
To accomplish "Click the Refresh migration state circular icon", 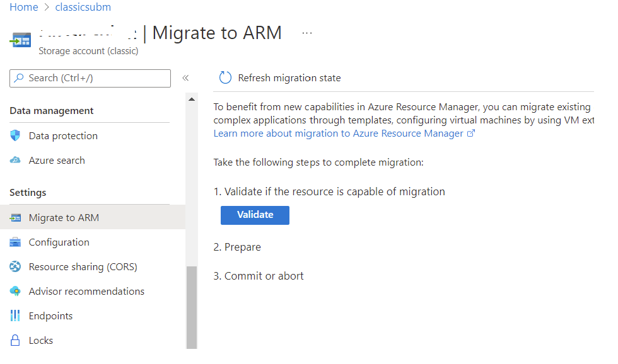I will tap(225, 77).
